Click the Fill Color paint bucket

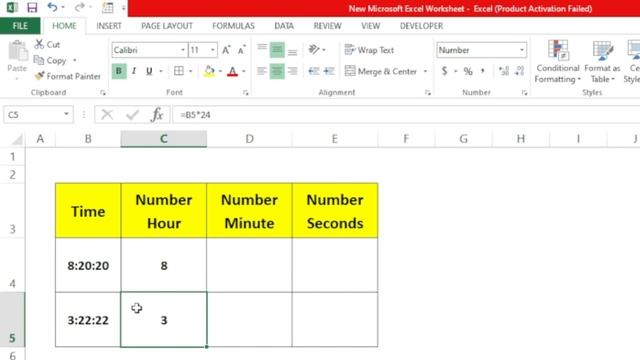(x=209, y=71)
